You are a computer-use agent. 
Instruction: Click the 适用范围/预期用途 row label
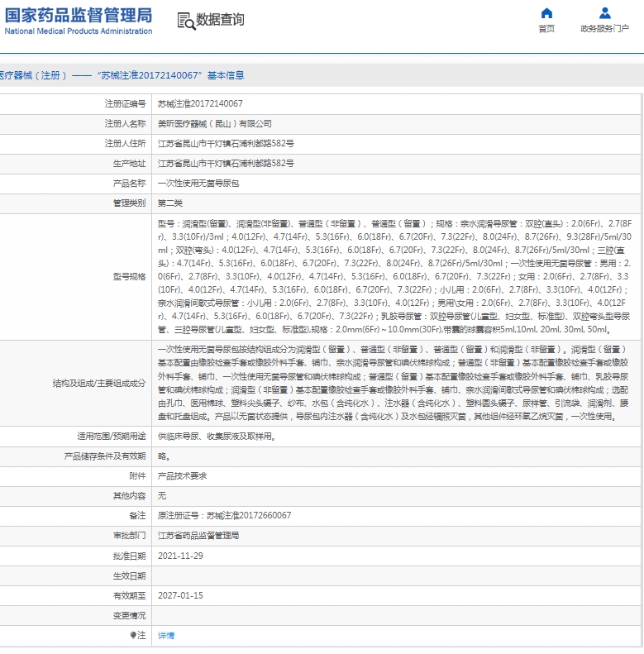click(112, 437)
